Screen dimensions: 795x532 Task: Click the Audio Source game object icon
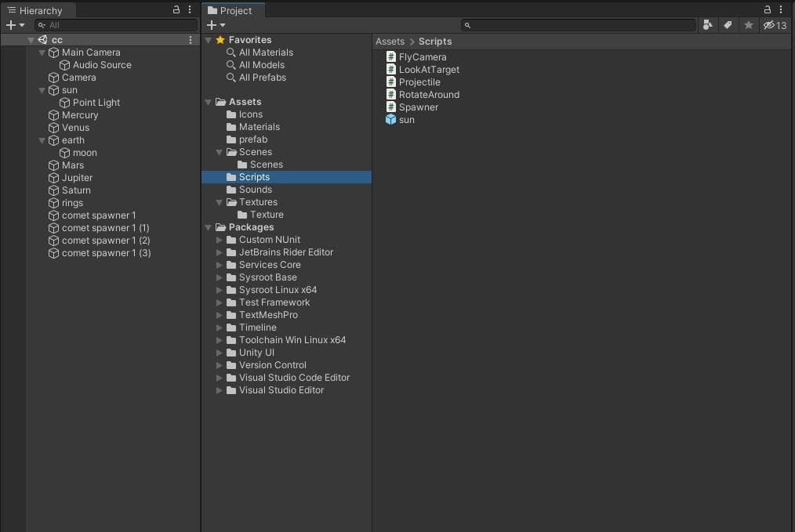click(x=64, y=65)
